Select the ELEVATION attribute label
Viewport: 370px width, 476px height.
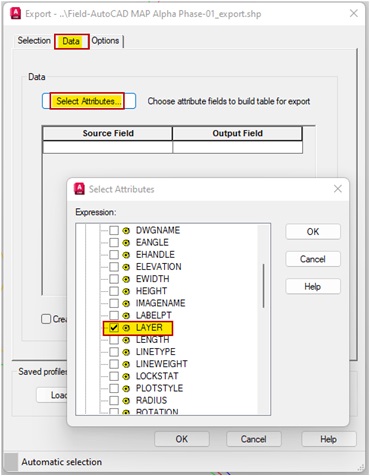tap(159, 267)
